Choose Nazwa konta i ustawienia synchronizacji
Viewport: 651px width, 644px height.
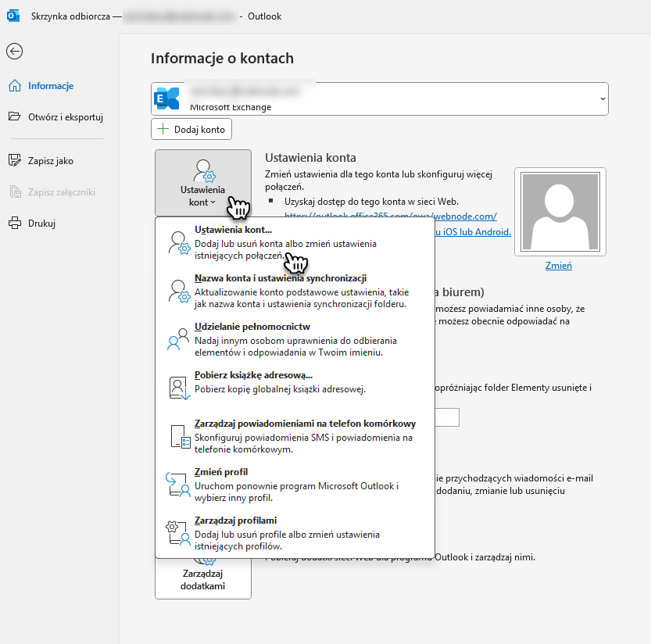(x=295, y=291)
